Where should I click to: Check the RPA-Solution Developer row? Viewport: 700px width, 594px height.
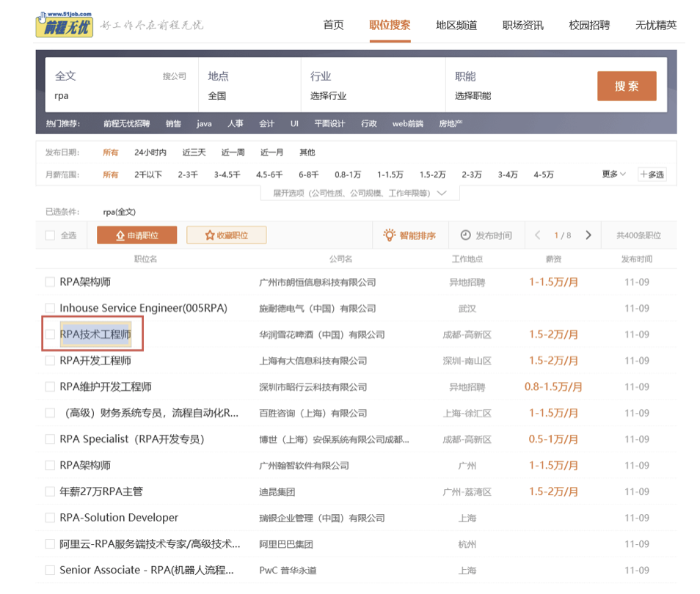point(50,518)
